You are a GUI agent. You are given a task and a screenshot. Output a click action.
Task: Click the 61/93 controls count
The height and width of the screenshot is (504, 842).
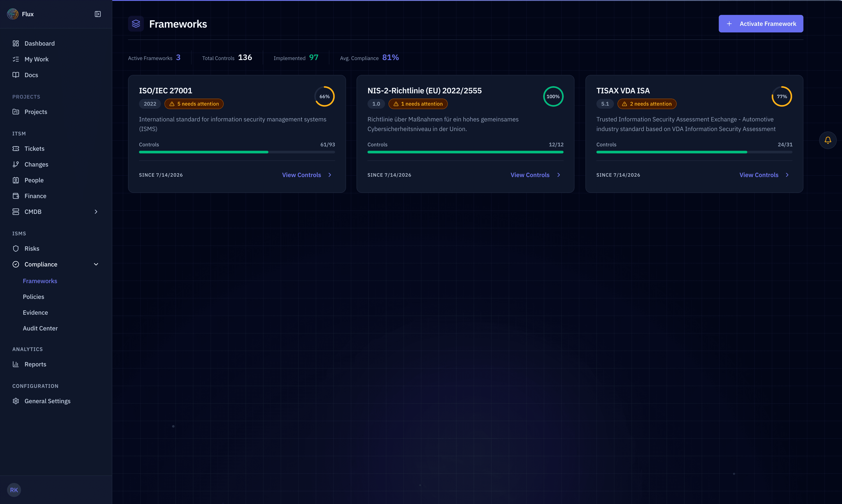tap(328, 145)
